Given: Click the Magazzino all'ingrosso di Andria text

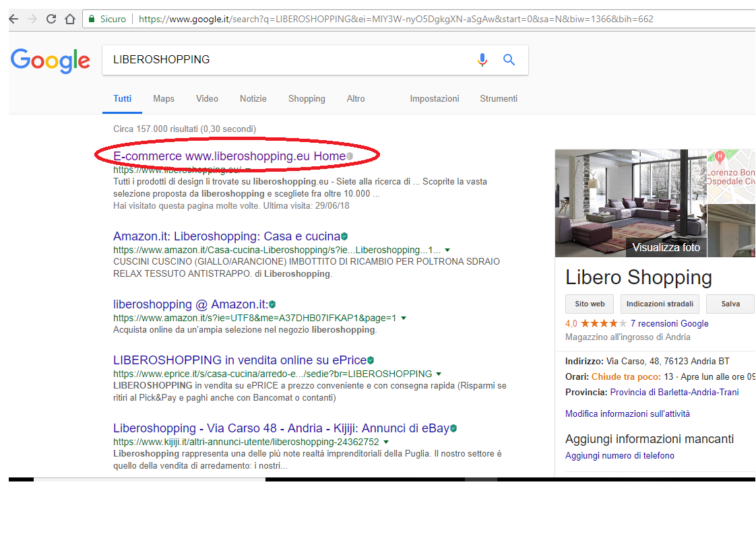Looking at the screenshot, I should 628,337.
